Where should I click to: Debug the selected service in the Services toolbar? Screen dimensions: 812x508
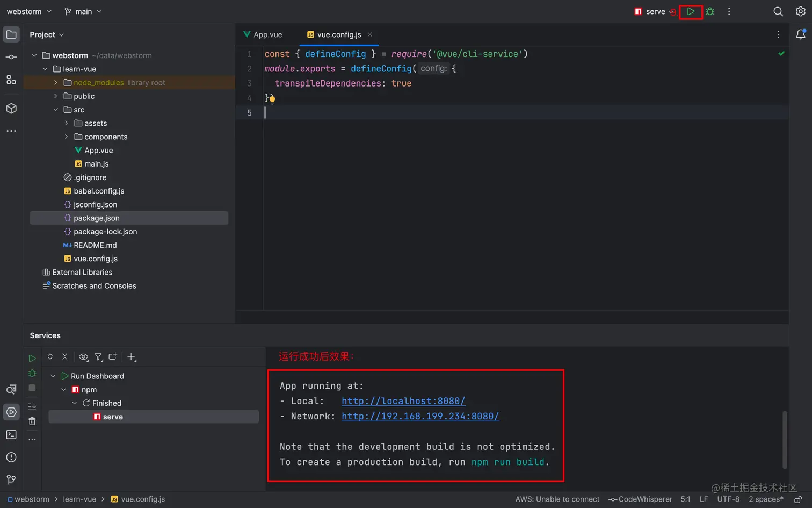pos(32,373)
